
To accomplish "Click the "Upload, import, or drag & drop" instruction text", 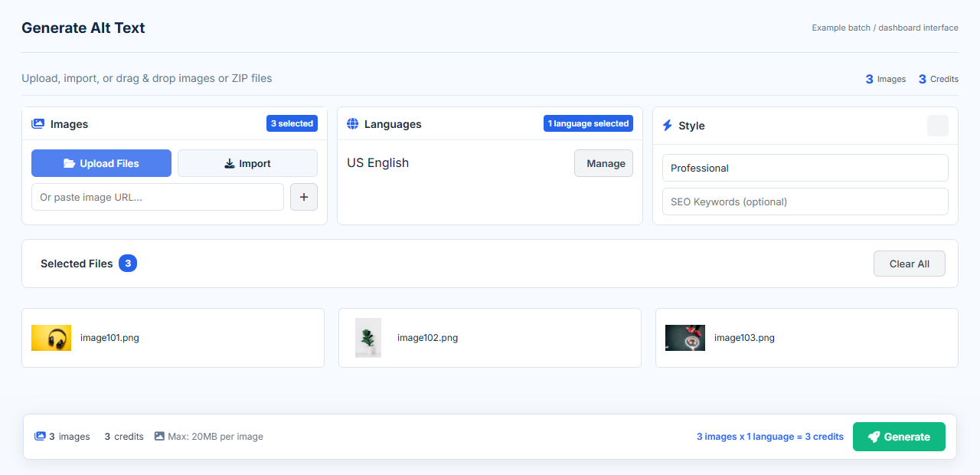I will point(147,78).
